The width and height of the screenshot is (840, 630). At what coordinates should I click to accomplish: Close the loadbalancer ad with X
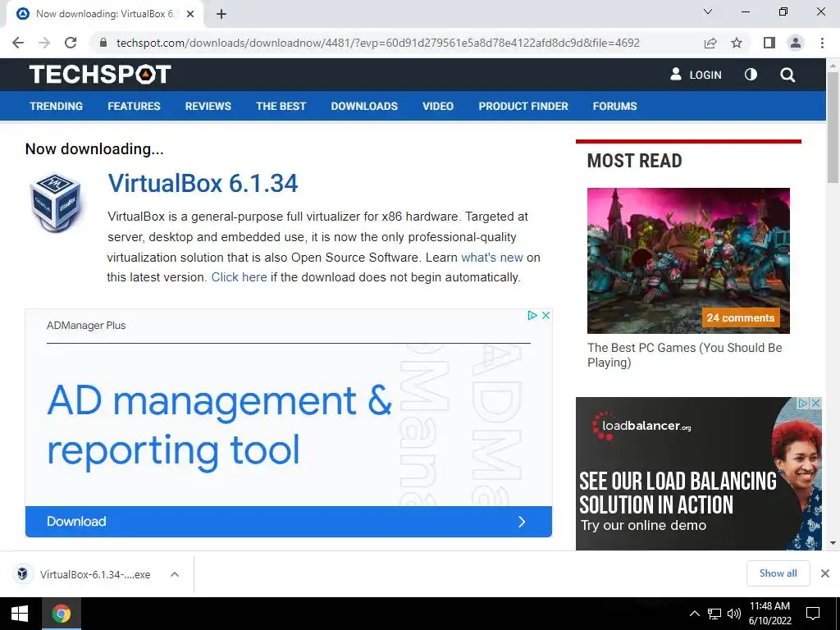pyautogui.click(x=815, y=403)
